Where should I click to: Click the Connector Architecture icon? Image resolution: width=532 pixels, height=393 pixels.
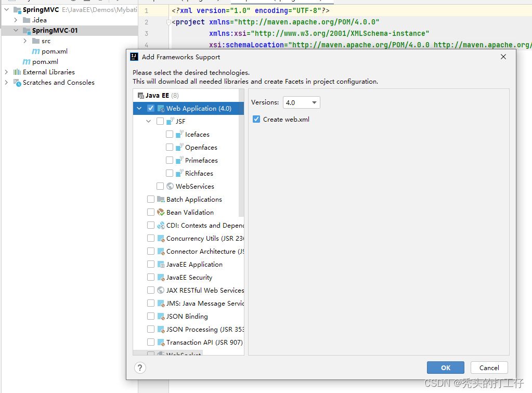[161, 251]
